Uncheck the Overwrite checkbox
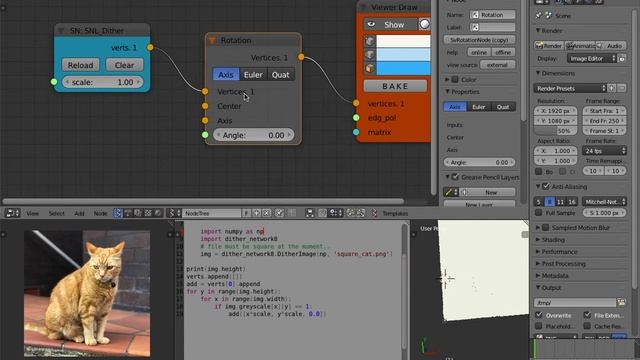 (539, 315)
